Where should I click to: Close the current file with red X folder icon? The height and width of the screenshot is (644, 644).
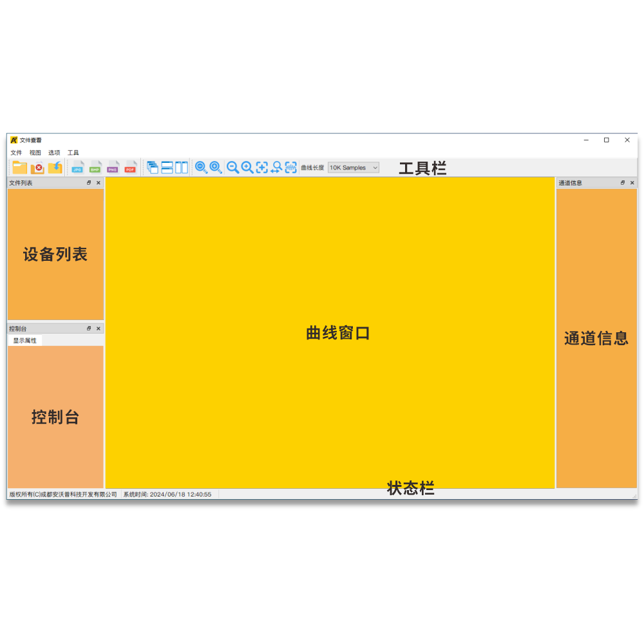point(37,167)
